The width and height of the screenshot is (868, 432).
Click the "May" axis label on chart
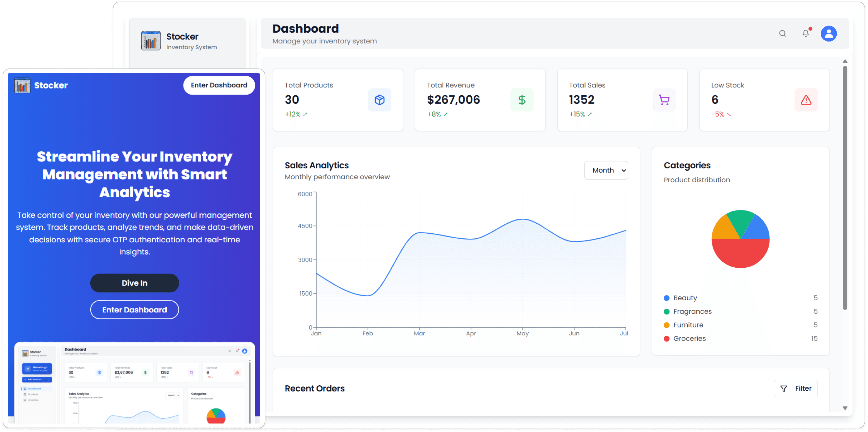tap(522, 333)
